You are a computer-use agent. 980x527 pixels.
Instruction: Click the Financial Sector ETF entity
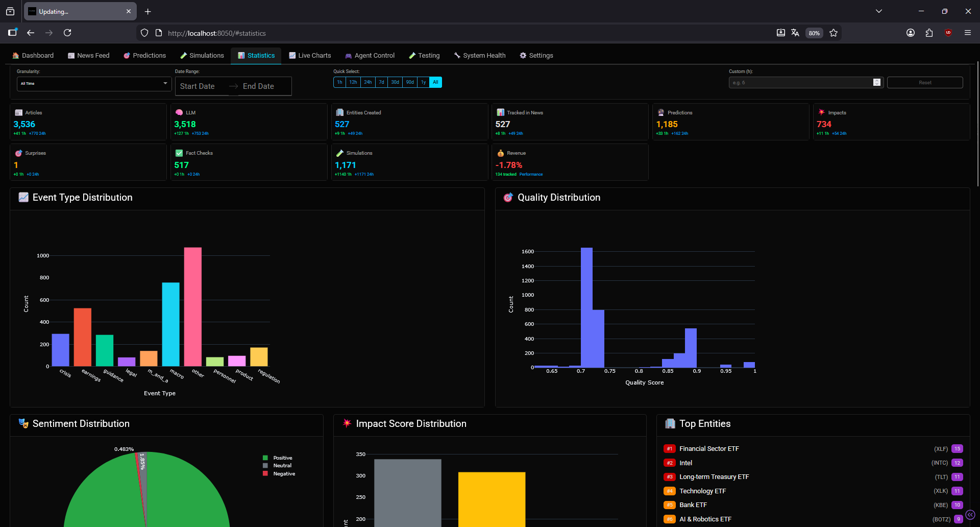point(813,449)
